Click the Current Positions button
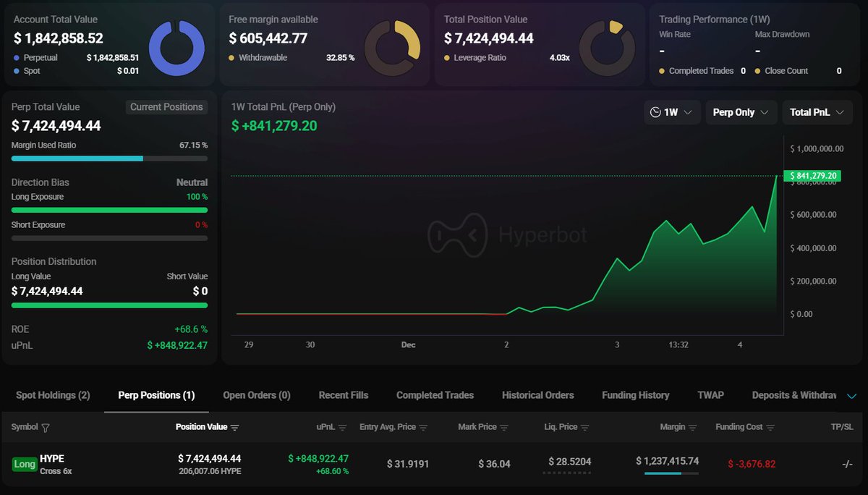The width and height of the screenshot is (868, 495). point(166,107)
